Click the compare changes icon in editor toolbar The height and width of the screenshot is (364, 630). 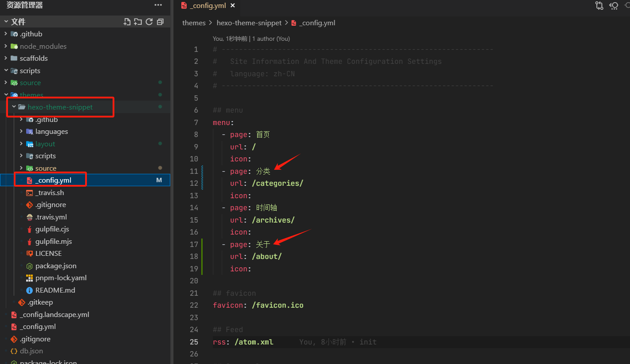tap(599, 6)
